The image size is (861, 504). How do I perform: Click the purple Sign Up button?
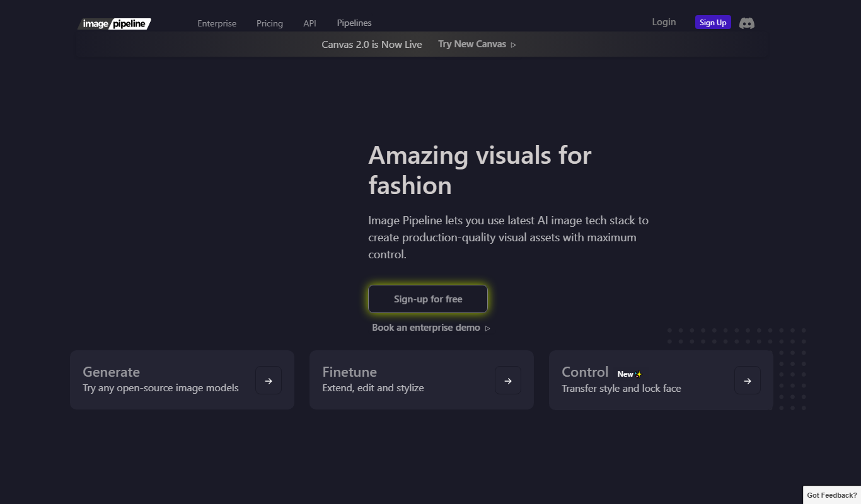coord(713,22)
